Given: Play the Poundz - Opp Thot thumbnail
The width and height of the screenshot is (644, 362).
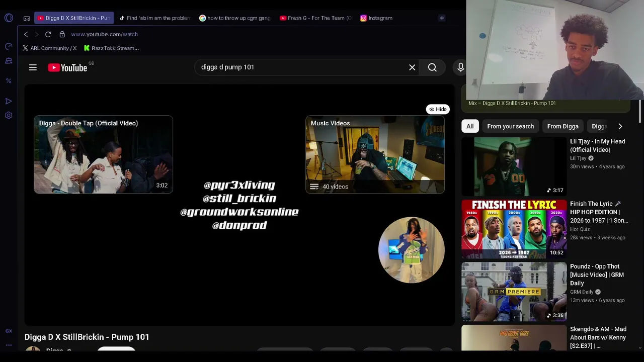Looking at the screenshot, I should (514, 292).
